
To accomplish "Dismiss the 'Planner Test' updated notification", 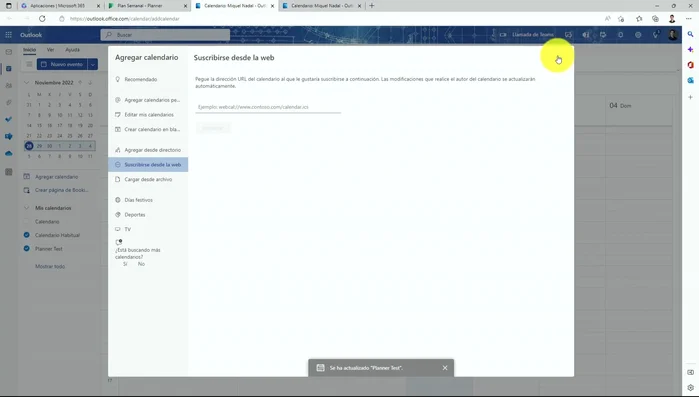I will coord(445,368).
